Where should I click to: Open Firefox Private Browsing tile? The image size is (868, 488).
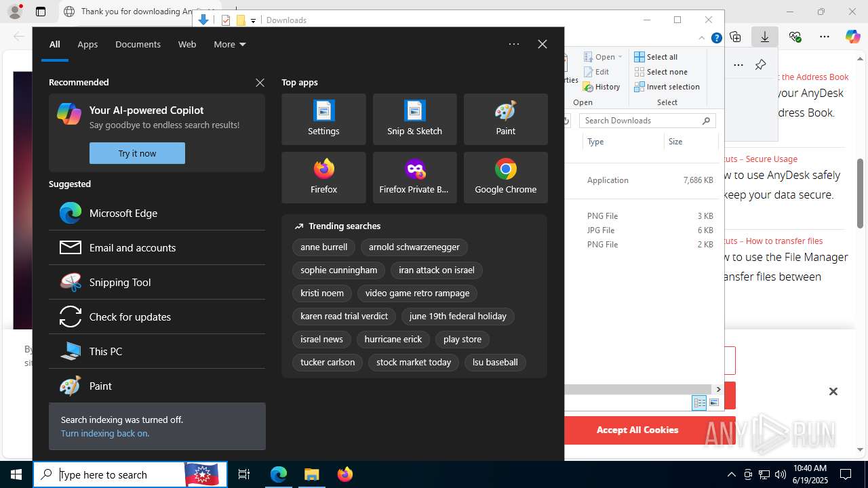tap(414, 178)
